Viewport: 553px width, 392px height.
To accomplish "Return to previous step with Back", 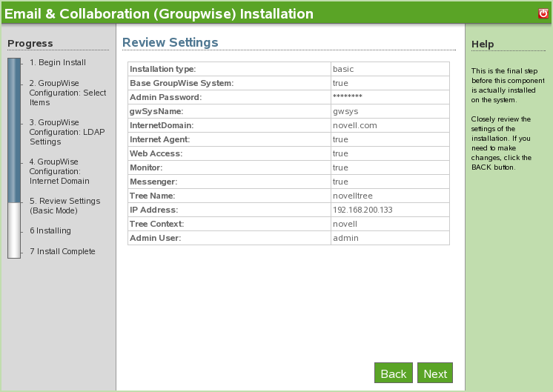I will (394, 373).
